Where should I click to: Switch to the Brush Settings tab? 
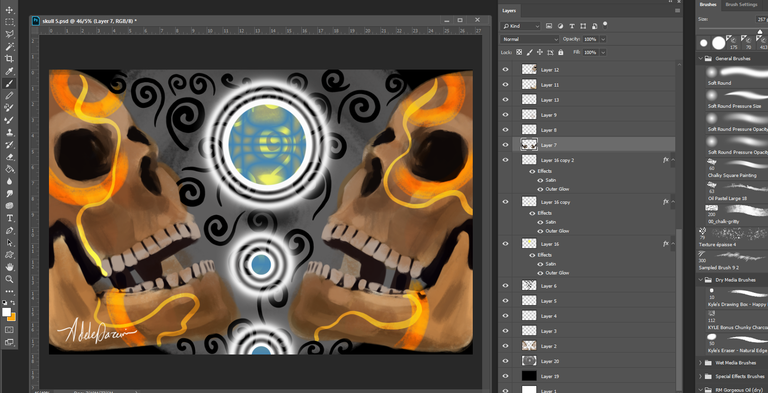click(741, 4)
